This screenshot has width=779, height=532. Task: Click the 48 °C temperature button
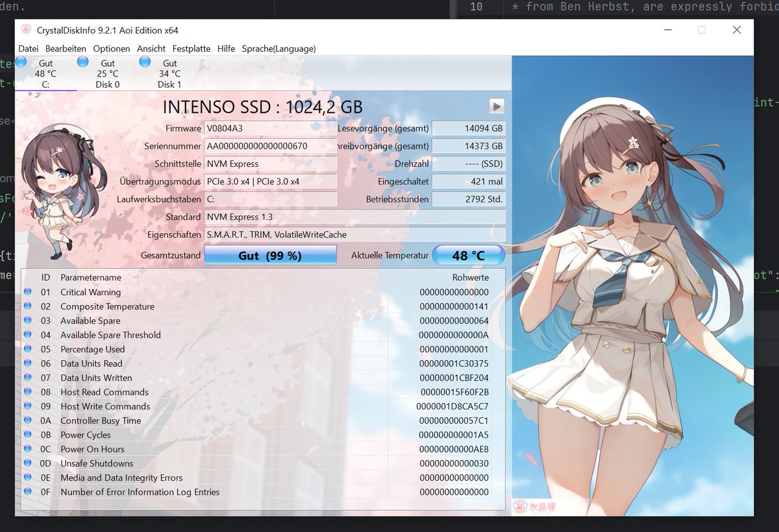point(468,255)
